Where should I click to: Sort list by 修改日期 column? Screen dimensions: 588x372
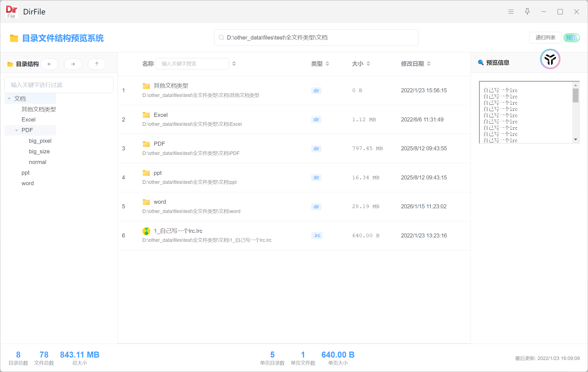429,64
